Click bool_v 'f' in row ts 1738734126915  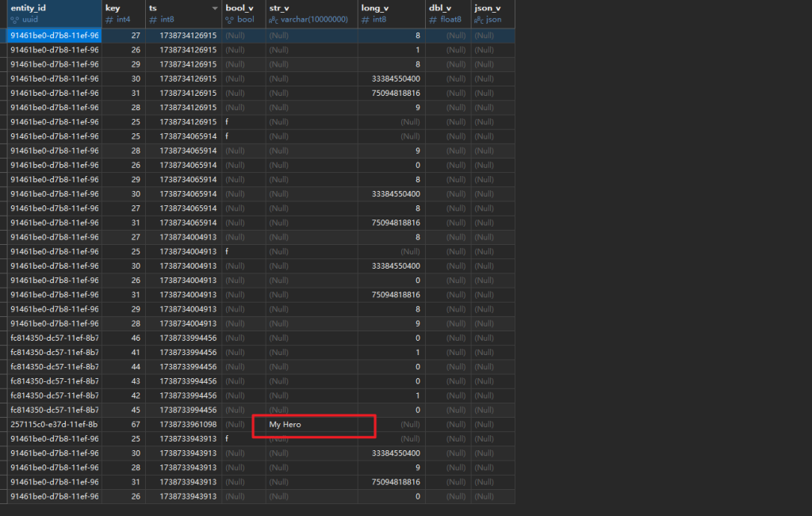click(244, 122)
